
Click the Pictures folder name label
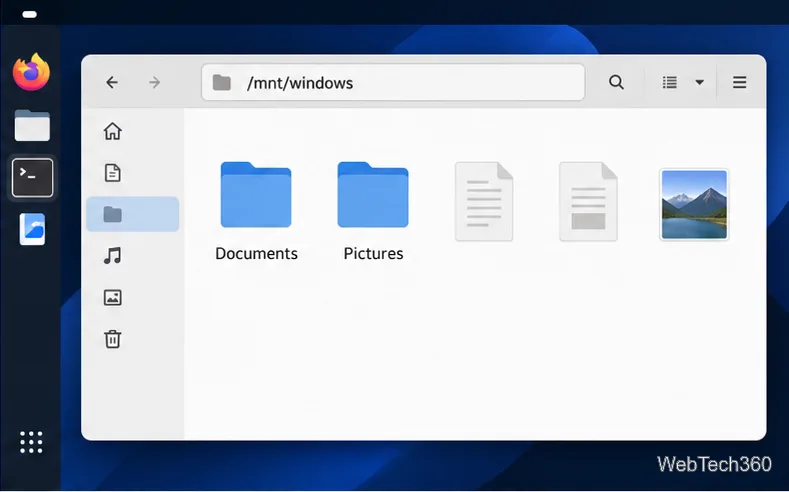(x=373, y=254)
